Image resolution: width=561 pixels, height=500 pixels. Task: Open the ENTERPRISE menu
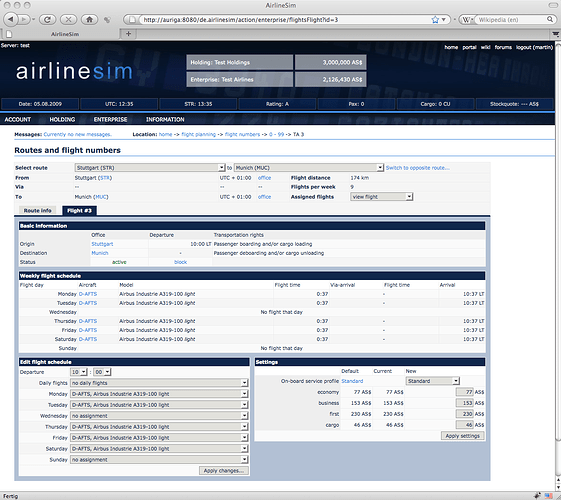(110, 119)
